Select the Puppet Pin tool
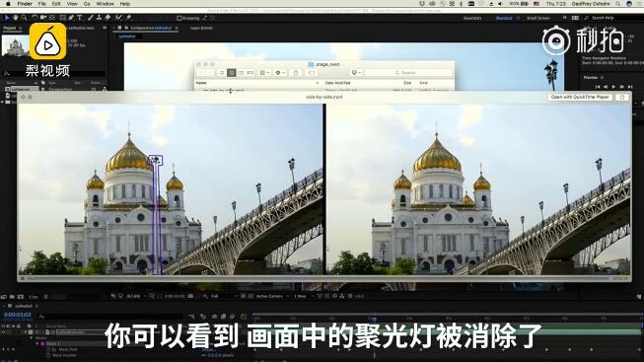 click(128, 18)
